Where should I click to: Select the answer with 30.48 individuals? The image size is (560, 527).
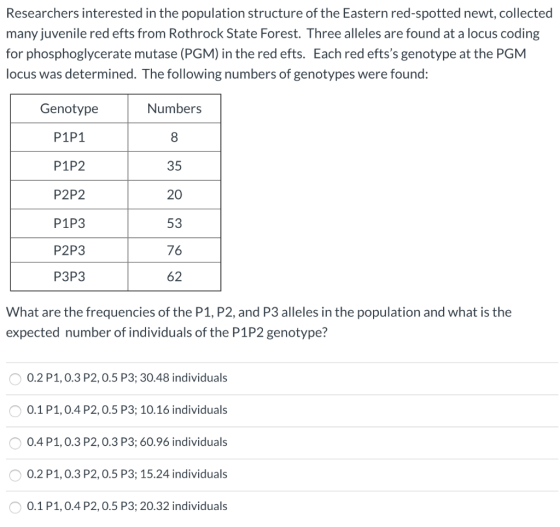pyautogui.click(x=15, y=379)
